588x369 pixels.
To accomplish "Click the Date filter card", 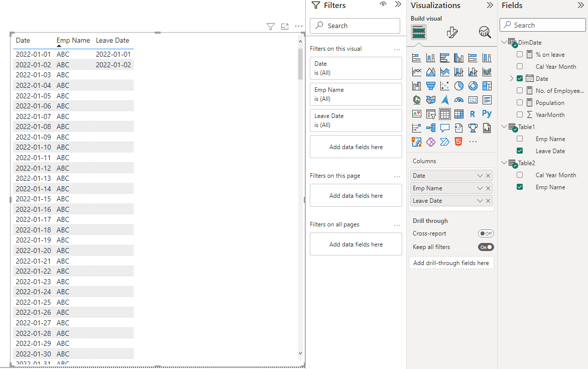I will click(356, 68).
